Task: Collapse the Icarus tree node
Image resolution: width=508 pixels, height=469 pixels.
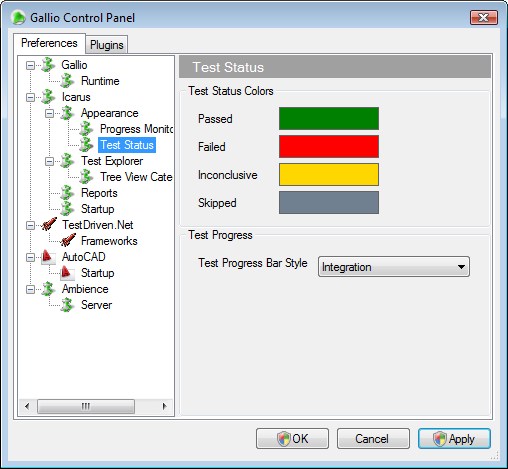Action: click(x=30, y=97)
